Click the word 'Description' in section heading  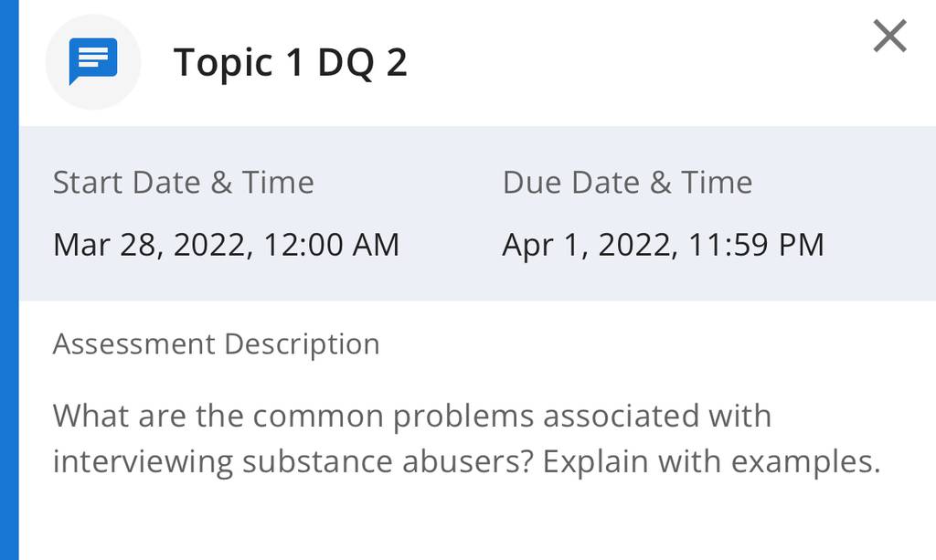pyautogui.click(x=302, y=344)
